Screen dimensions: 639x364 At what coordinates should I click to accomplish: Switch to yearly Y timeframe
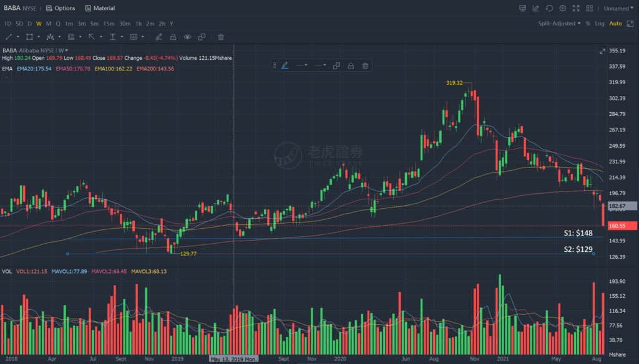coord(172,24)
